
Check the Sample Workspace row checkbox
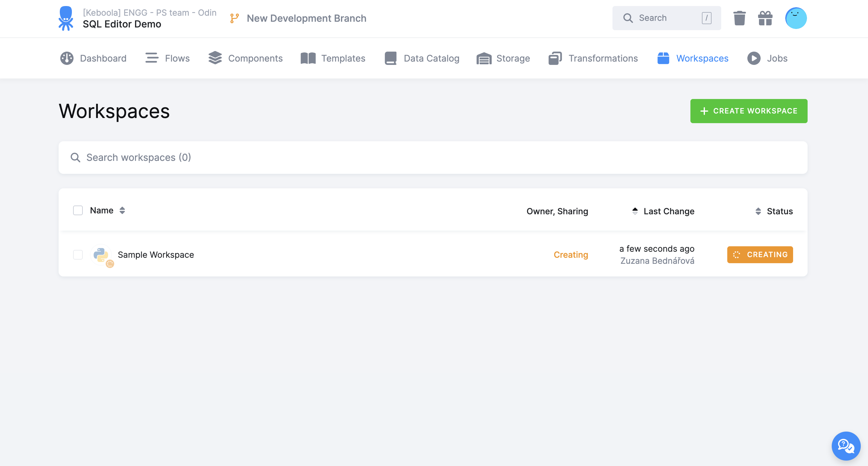78,255
